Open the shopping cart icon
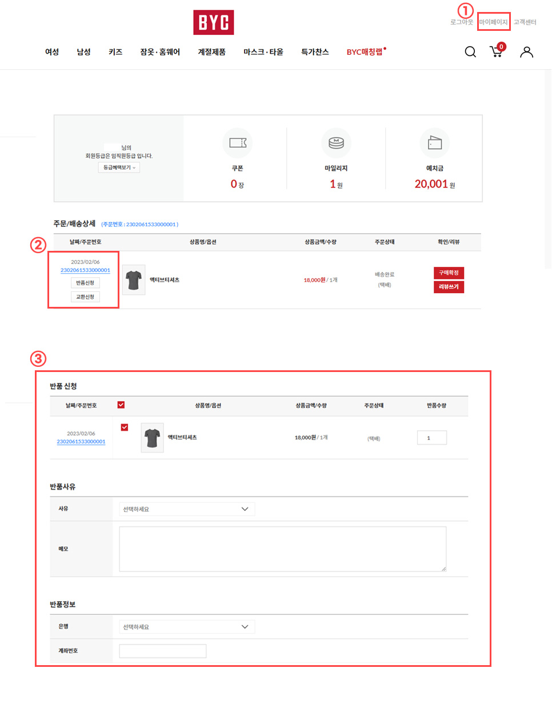This screenshot has width=560, height=728. [496, 51]
